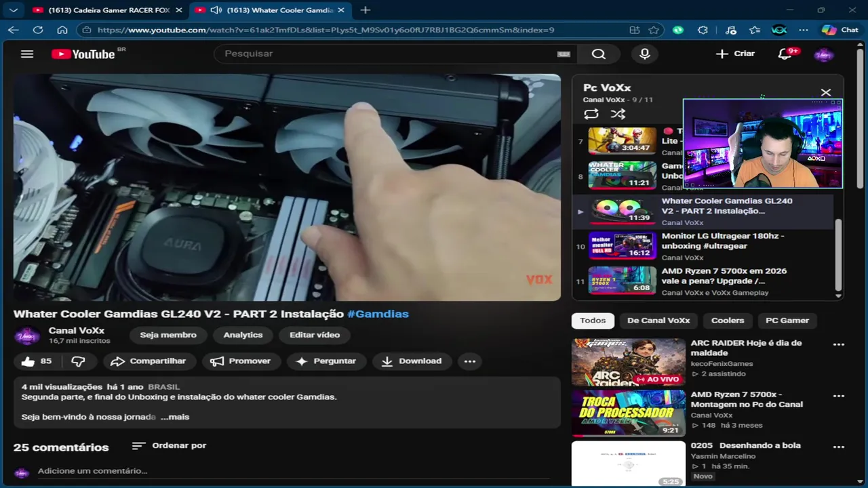Screen dimensions: 868x488
Task: Select the PC Gamer filter chip
Action: [787, 321]
